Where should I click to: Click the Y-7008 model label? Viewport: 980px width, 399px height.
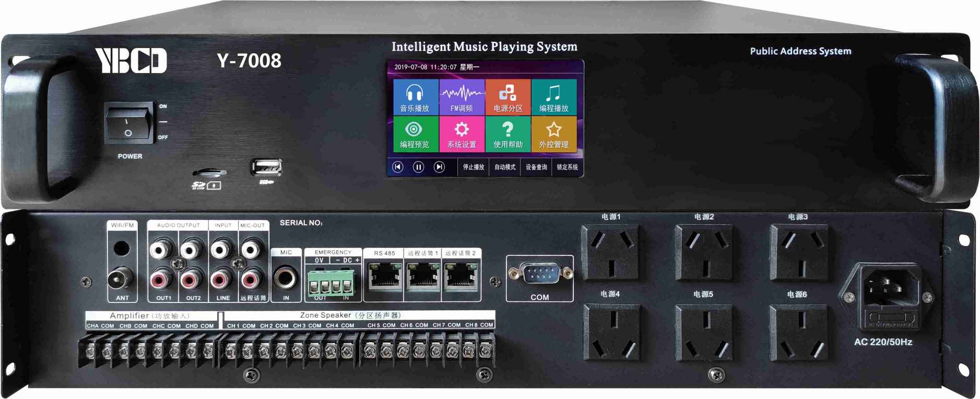click(249, 61)
